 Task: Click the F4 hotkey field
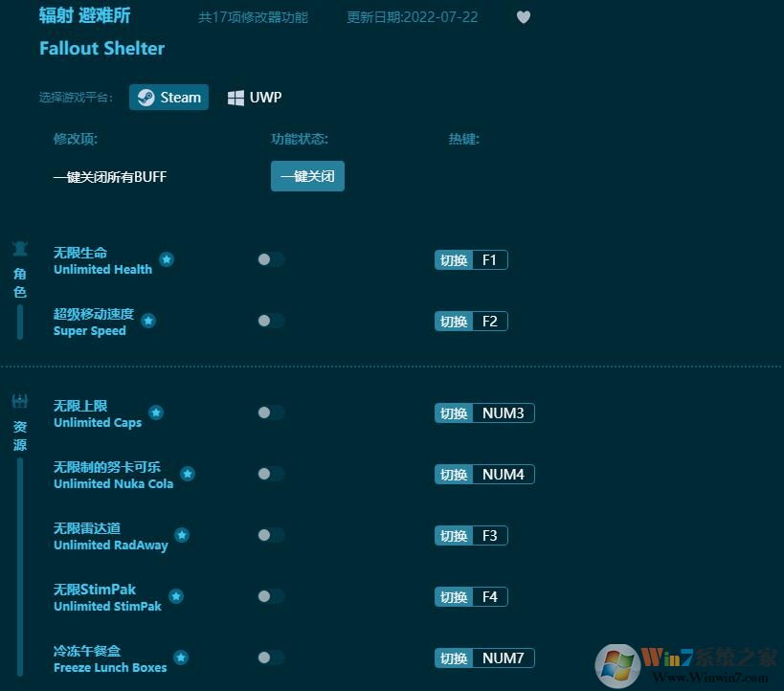490,596
